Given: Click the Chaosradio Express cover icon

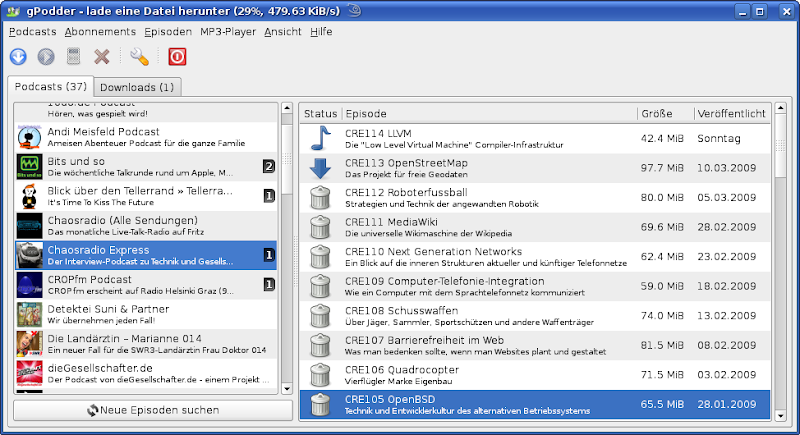Looking at the screenshot, I should click(30, 255).
